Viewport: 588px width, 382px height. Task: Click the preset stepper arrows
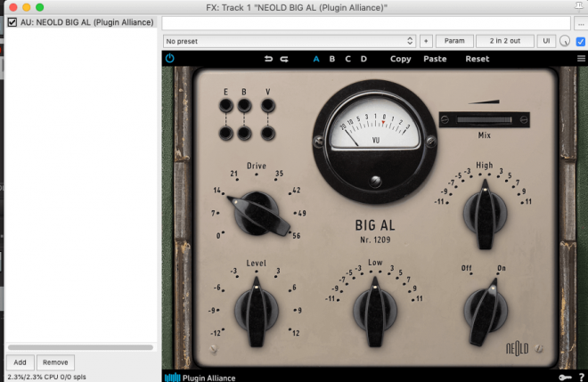(x=410, y=41)
